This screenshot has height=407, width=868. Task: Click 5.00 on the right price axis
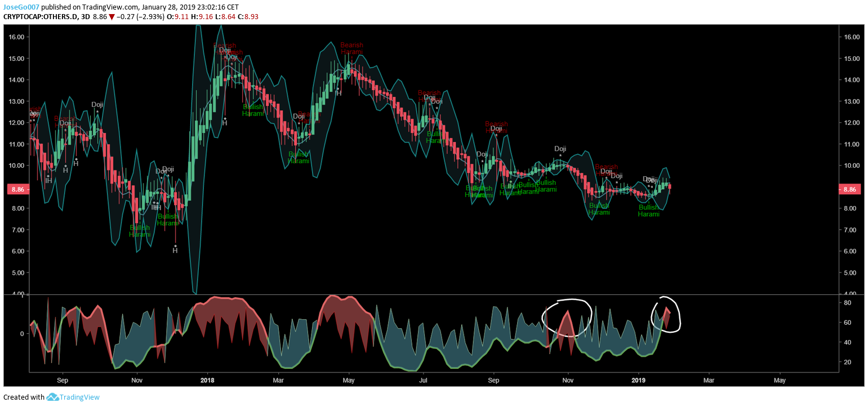(x=851, y=273)
